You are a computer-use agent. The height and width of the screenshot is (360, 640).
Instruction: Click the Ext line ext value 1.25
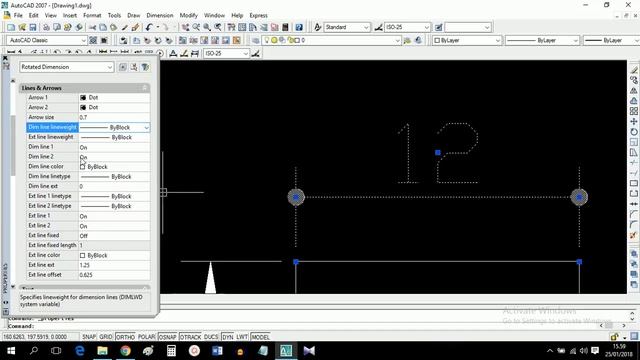point(114,265)
